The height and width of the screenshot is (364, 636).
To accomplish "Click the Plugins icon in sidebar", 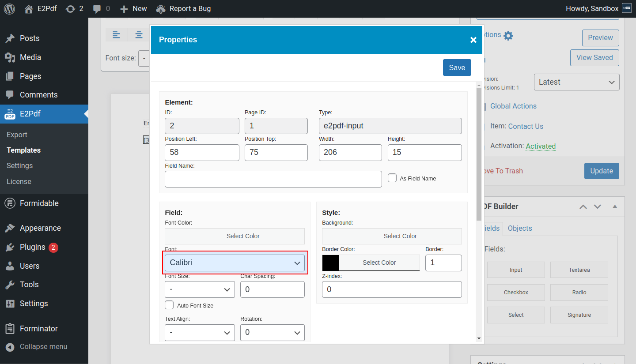I will pos(10,248).
